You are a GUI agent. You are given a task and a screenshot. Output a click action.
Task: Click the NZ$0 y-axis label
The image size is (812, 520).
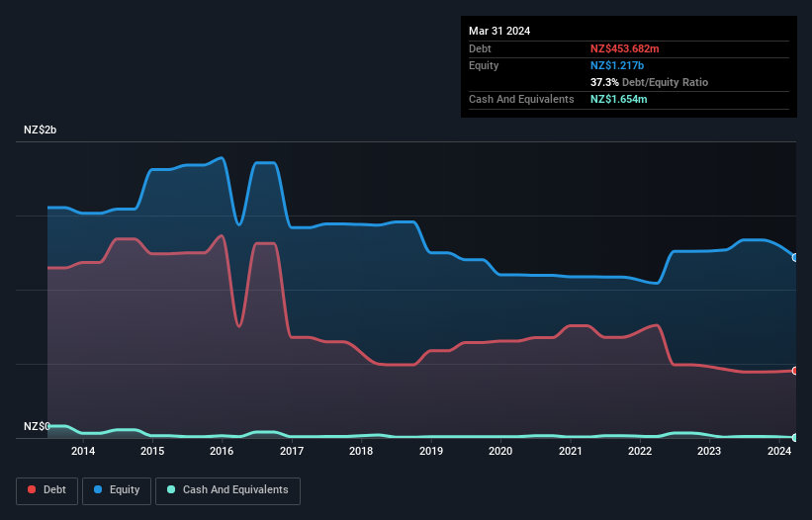click(37, 426)
